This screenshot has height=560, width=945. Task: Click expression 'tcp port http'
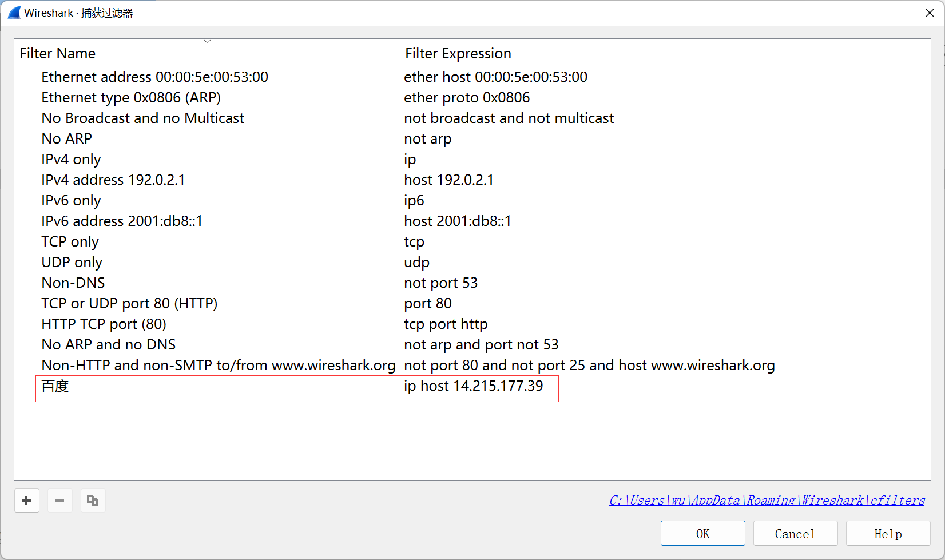point(446,324)
